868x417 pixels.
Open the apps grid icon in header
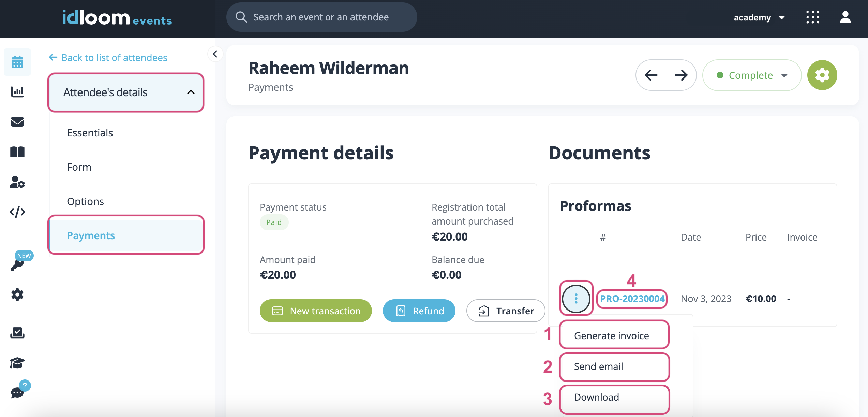[x=813, y=17]
